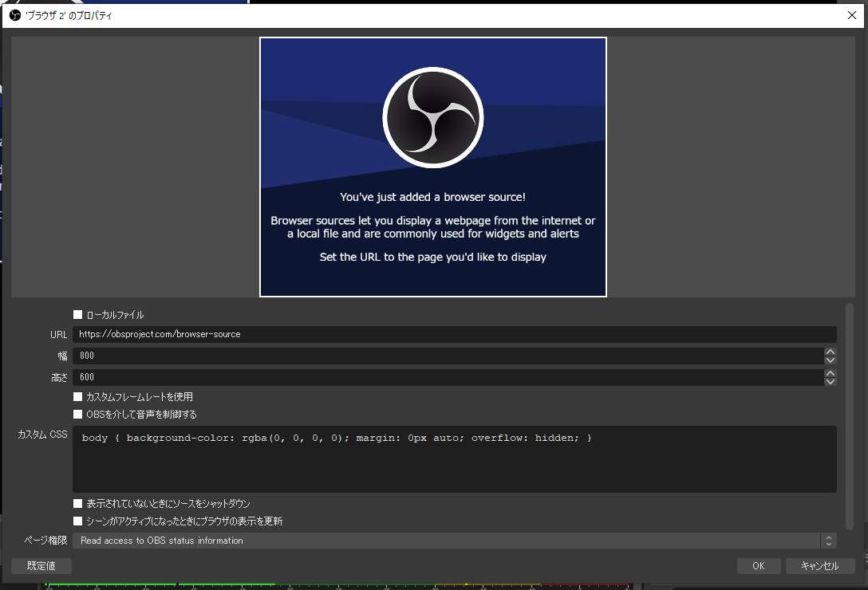Open the ページ権限 dropdown
Screen dimensions: 868x590
455,541
